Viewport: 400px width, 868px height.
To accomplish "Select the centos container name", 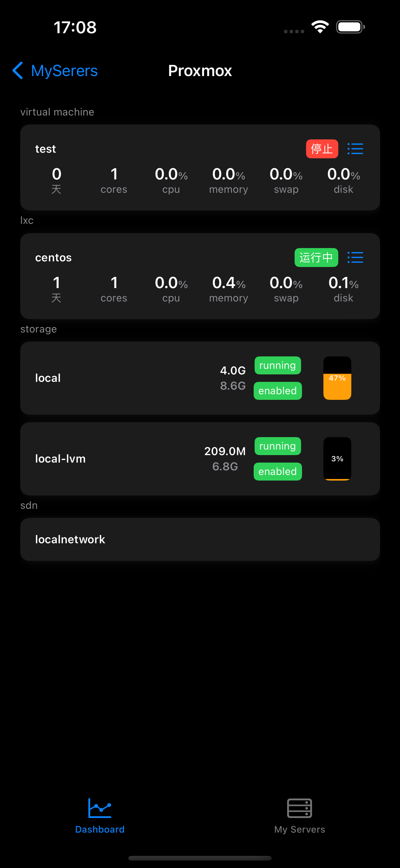I will point(53,257).
